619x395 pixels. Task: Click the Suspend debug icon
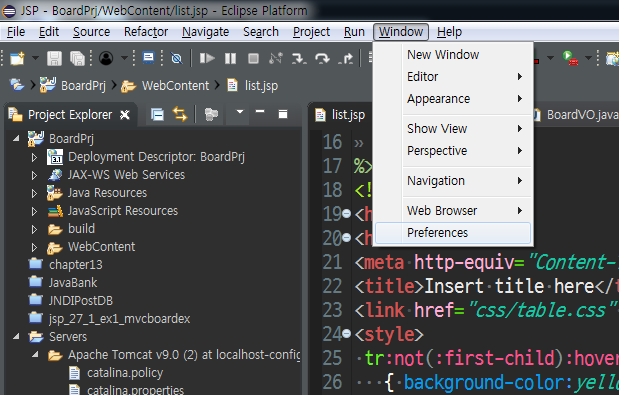[230, 58]
